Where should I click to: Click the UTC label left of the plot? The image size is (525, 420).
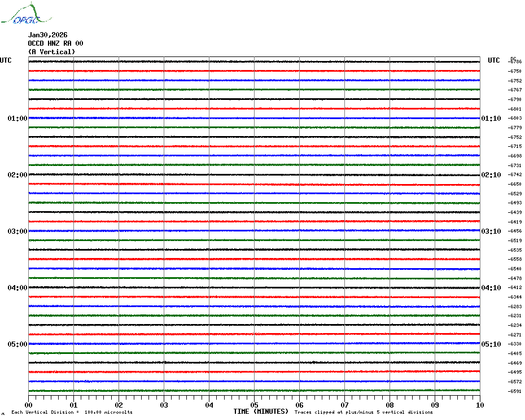6,60
